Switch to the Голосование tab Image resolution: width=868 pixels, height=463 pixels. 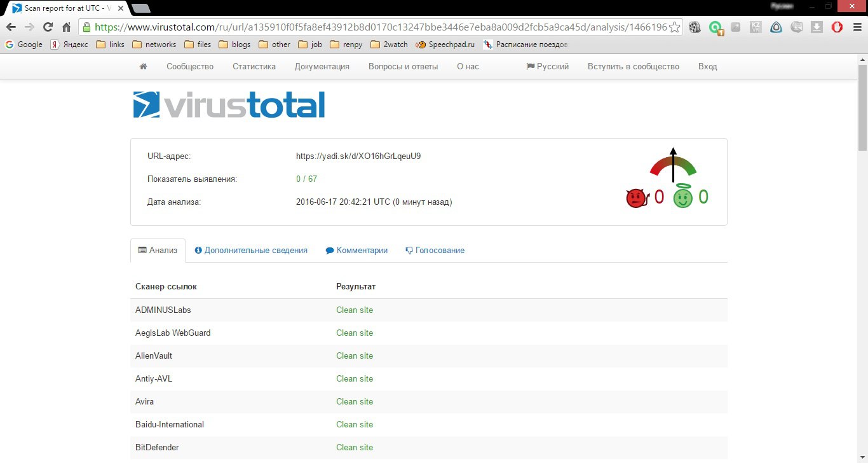[x=435, y=250]
